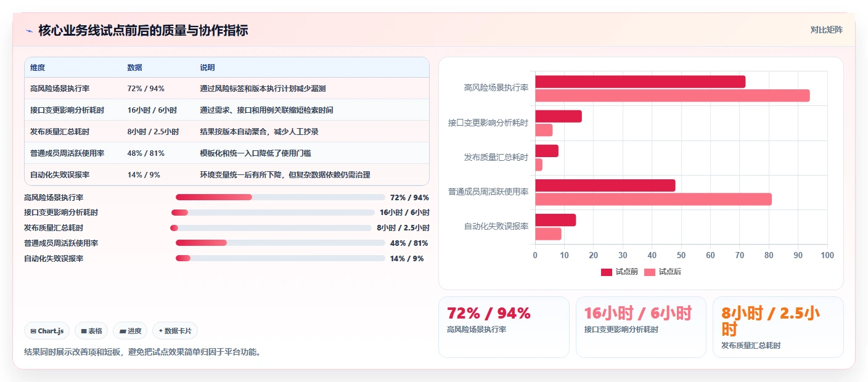Select the 16小时 / 6小时 table cell
This screenshot has height=382, width=868.
[152, 110]
